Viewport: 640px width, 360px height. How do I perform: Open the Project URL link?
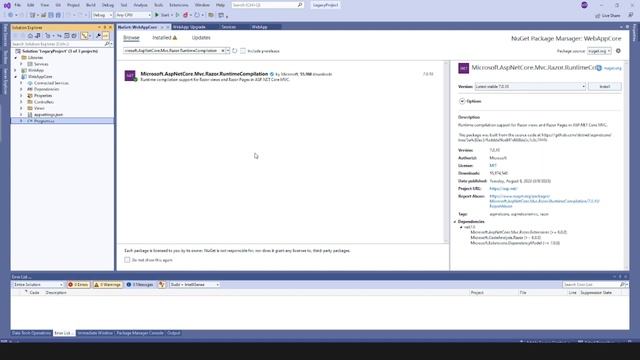pos(503,189)
